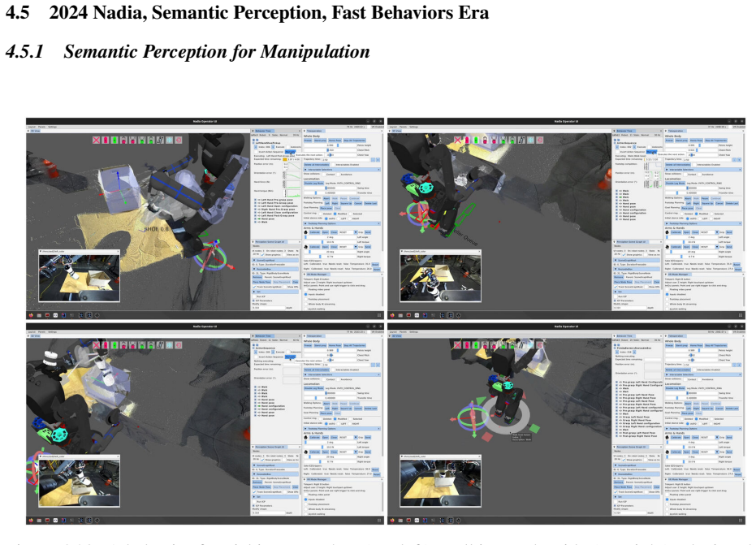Image resolution: width=756 pixels, height=545 pixels.
Task: Click Square Up footstep button in top-left window
Action: point(346,204)
